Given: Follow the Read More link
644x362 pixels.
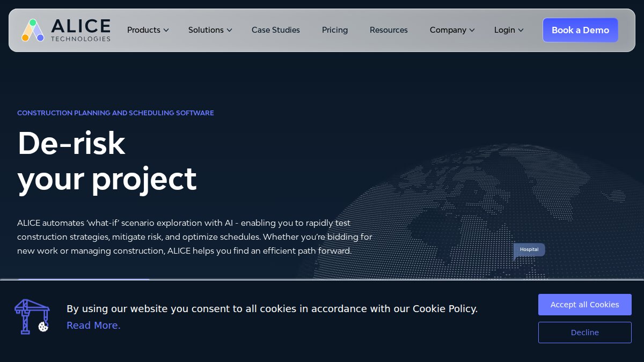Looking at the screenshot, I should (93, 326).
